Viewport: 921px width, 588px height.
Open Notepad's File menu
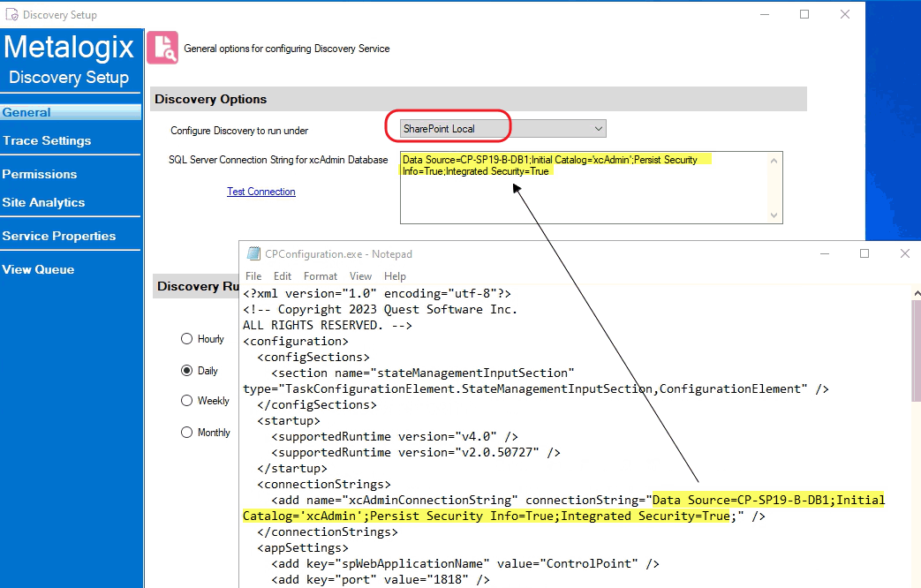253,275
